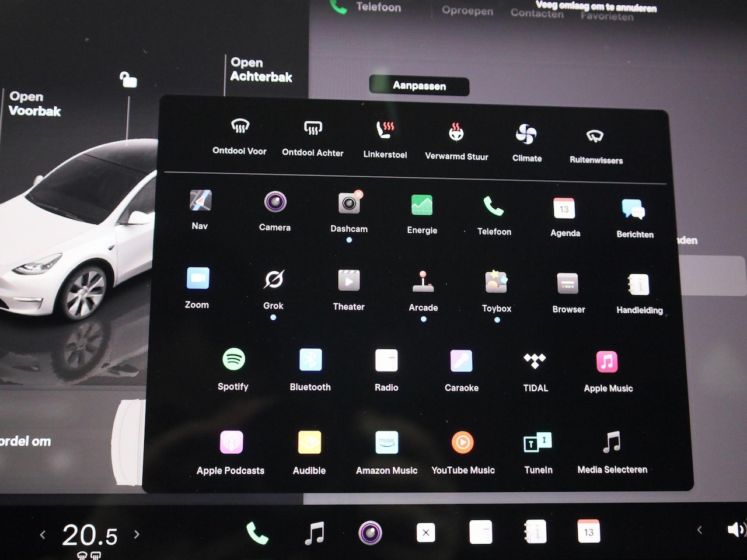Viewport: 747px width, 560px height.
Task: Tap Open Voorbak to open frunk
Action: (x=34, y=104)
